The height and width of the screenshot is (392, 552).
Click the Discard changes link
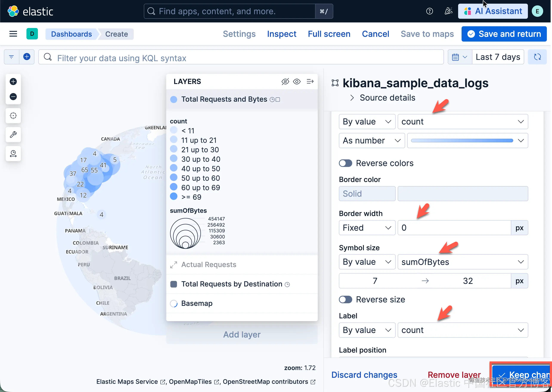364,375
